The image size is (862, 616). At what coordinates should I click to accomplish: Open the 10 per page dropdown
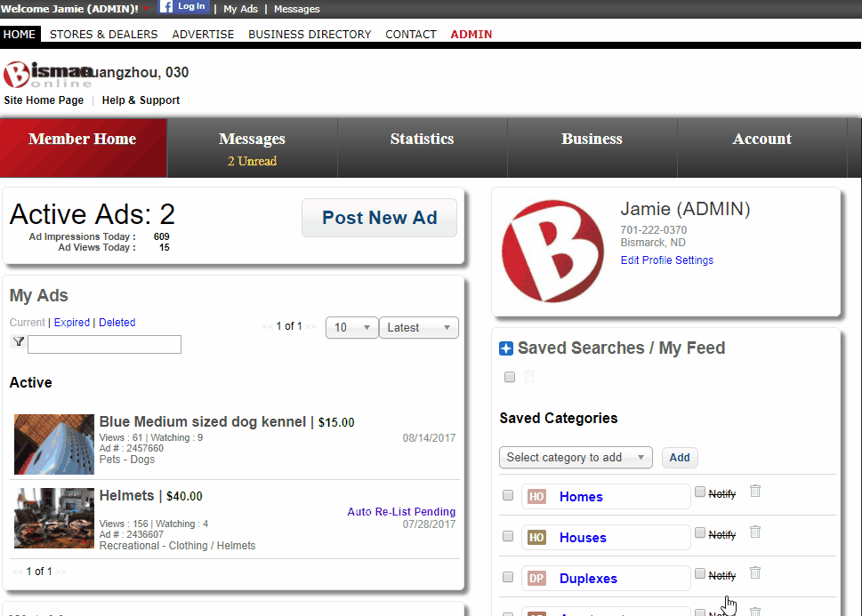click(351, 328)
